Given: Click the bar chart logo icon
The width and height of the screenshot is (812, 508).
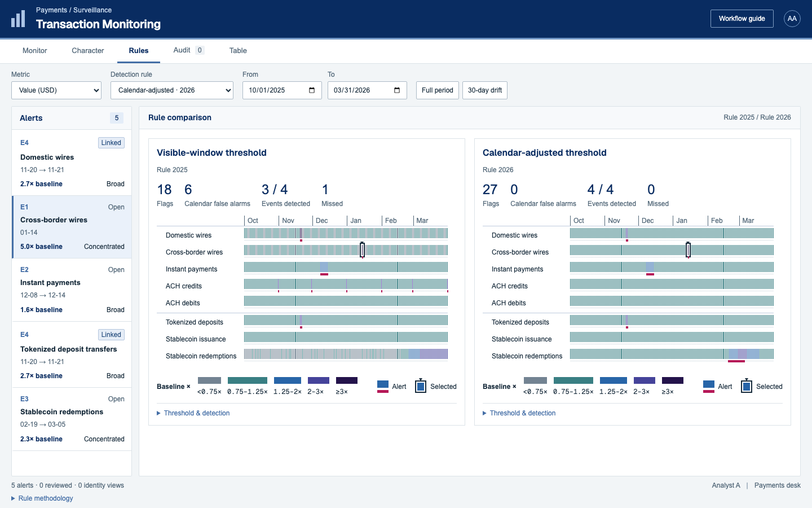Looking at the screenshot, I should pos(18,19).
